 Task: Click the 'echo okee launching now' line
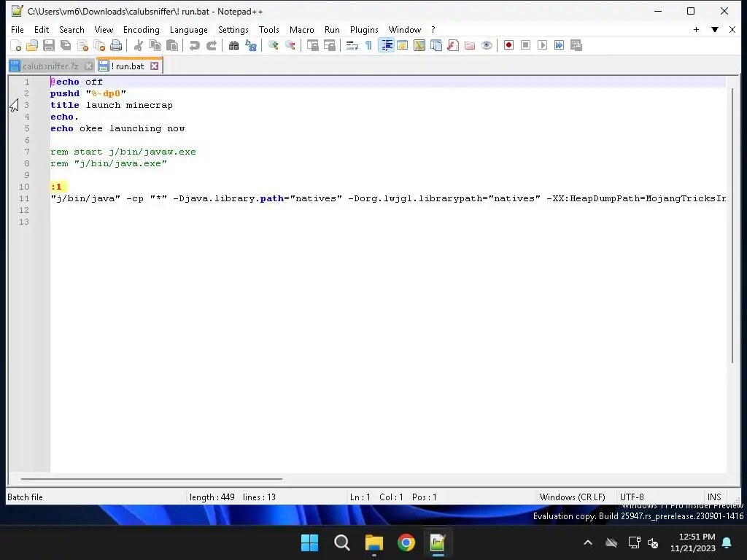click(x=117, y=128)
